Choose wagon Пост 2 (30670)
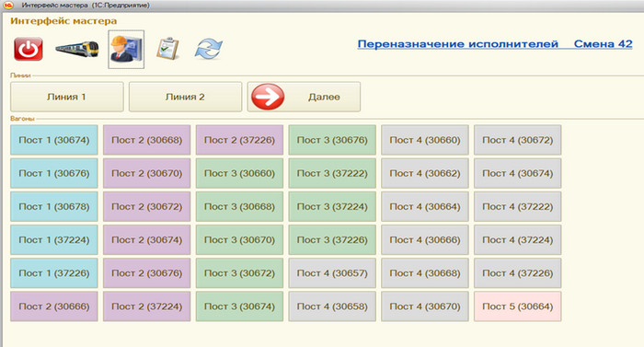Screen dimensions: 644x347 click(x=146, y=173)
